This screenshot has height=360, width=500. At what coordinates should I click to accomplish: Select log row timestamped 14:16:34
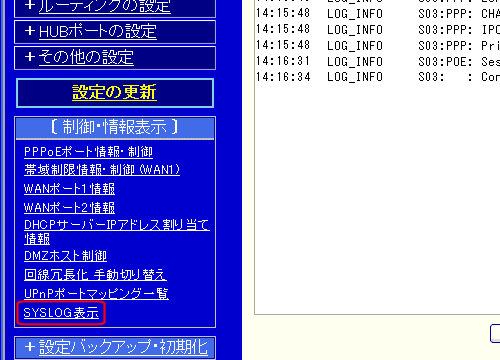click(378, 77)
